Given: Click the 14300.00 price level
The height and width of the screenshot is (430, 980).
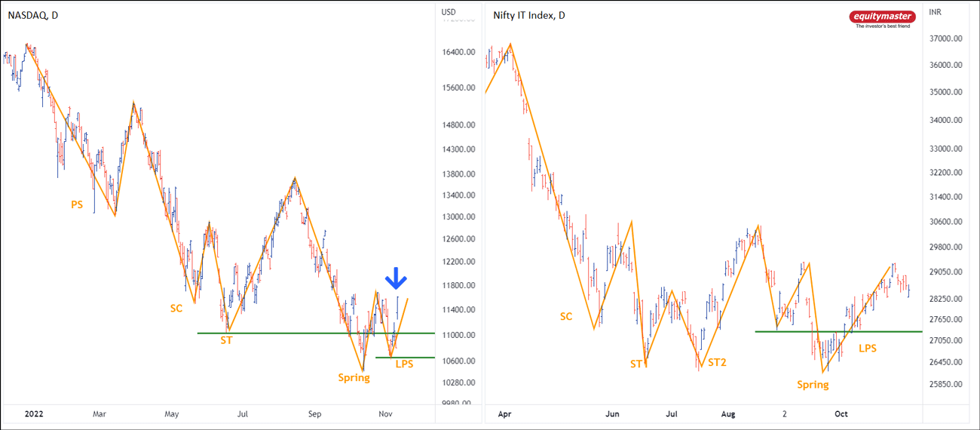Looking at the screenshot, I should pos(458,150).
